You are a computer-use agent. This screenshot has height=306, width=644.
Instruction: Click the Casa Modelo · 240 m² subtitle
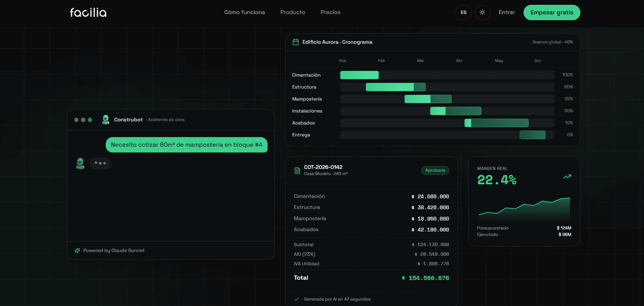pos(326,174)
